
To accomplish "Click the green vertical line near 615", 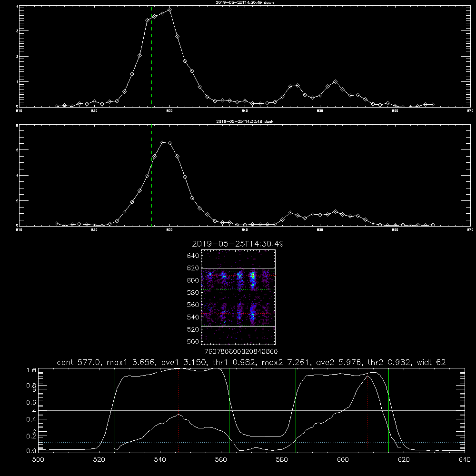I will [x=388, y=410].
